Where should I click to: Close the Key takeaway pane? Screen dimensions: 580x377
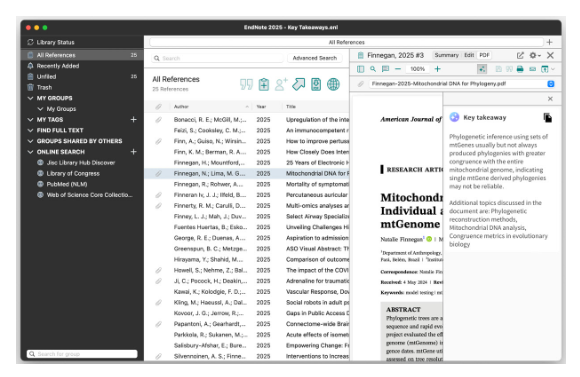click(x=550, y=99)
